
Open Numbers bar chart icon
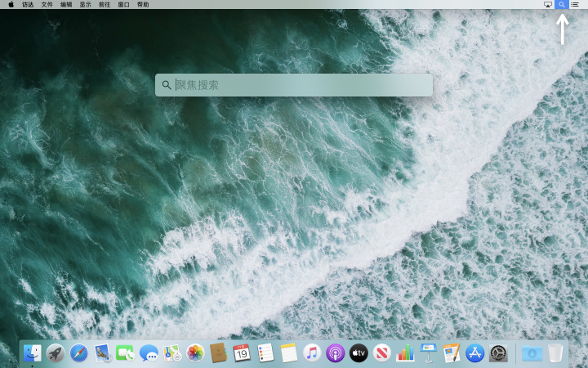coord(405,353)
